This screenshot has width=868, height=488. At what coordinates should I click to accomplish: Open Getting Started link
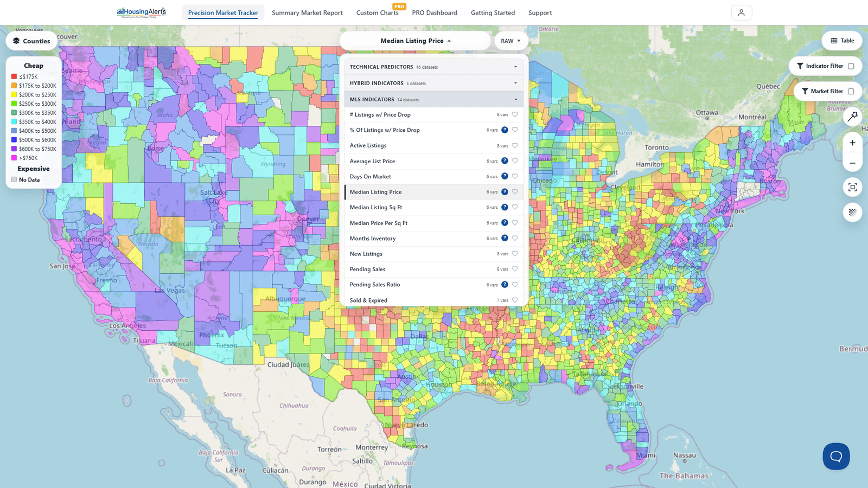coord(493,12)
